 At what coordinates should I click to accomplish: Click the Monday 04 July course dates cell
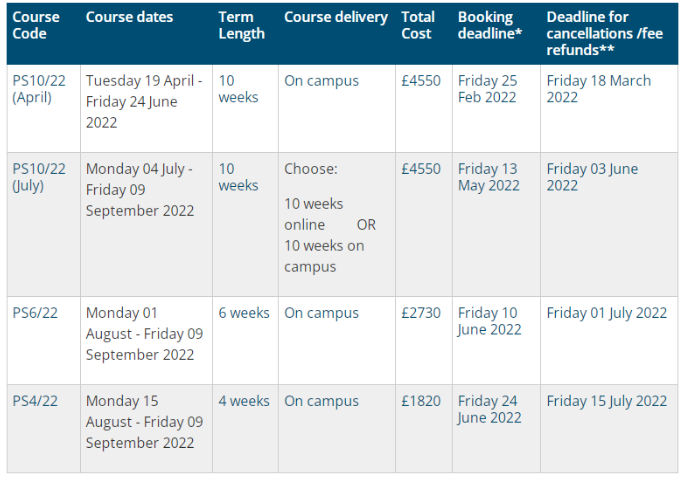tap(140, 189)
